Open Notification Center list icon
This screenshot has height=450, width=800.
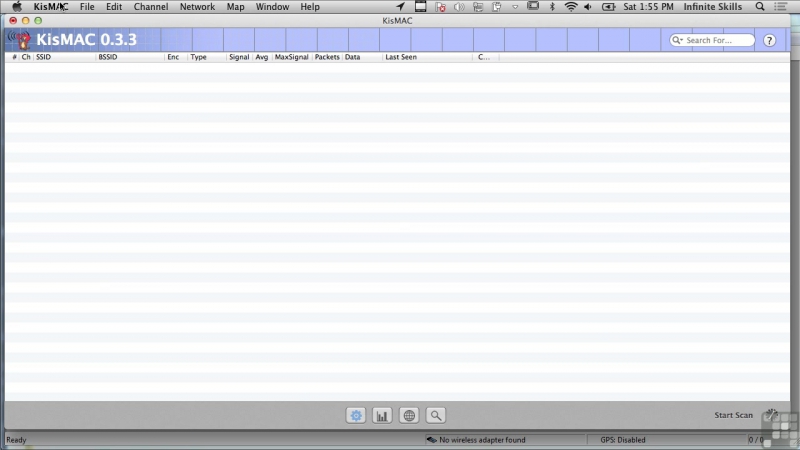tap(781, 7)
